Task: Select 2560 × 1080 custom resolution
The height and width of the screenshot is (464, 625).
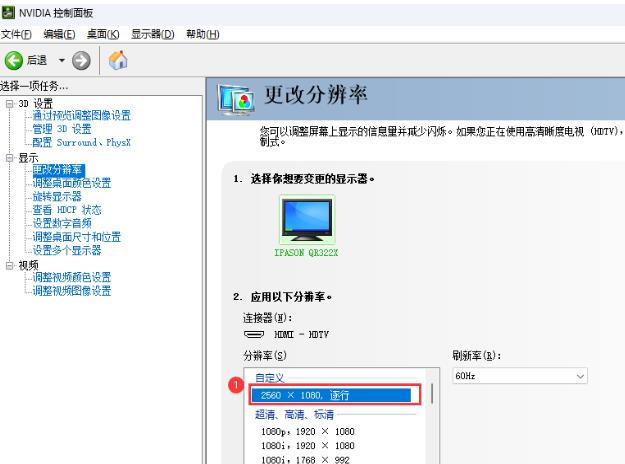Action: coord(331,395)
